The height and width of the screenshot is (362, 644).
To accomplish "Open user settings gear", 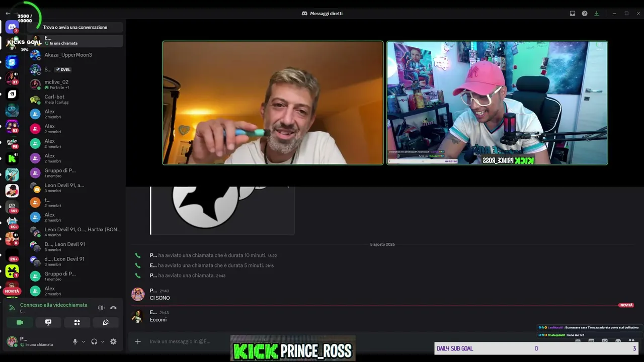I will coord(113,341).
